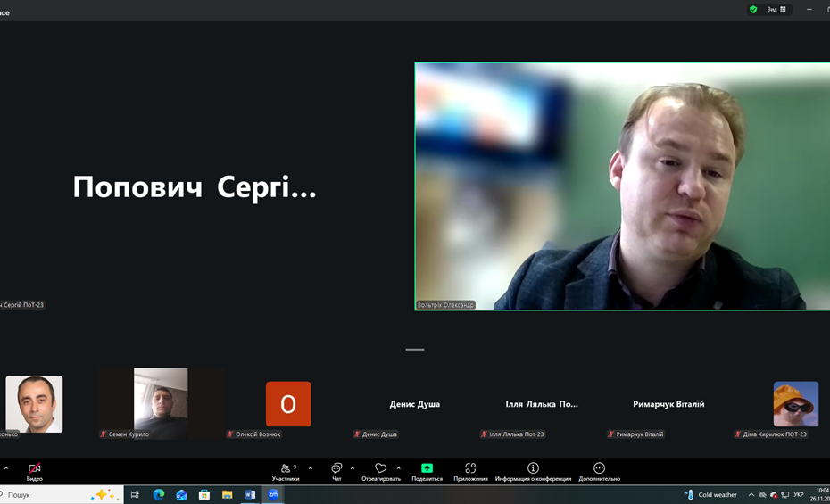Expand the arrow next to Отреагировать

tap(398, 468)
